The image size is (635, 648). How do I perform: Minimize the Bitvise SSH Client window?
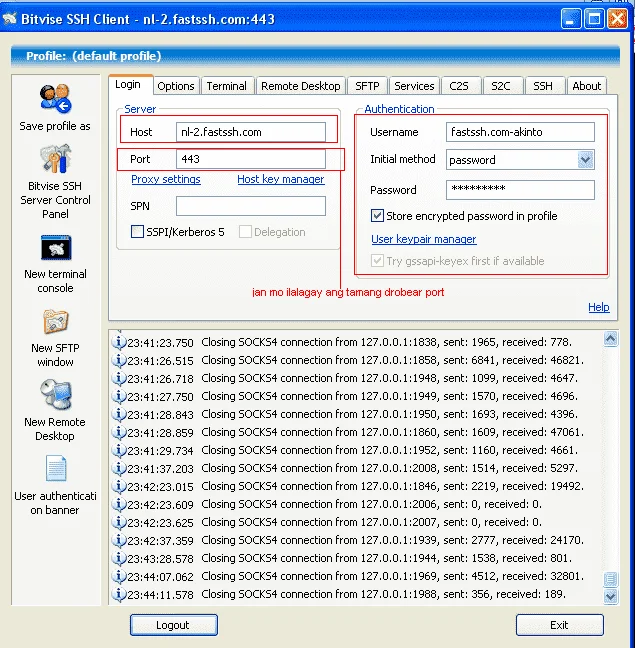pyautogui.click(x=571, y=19)
